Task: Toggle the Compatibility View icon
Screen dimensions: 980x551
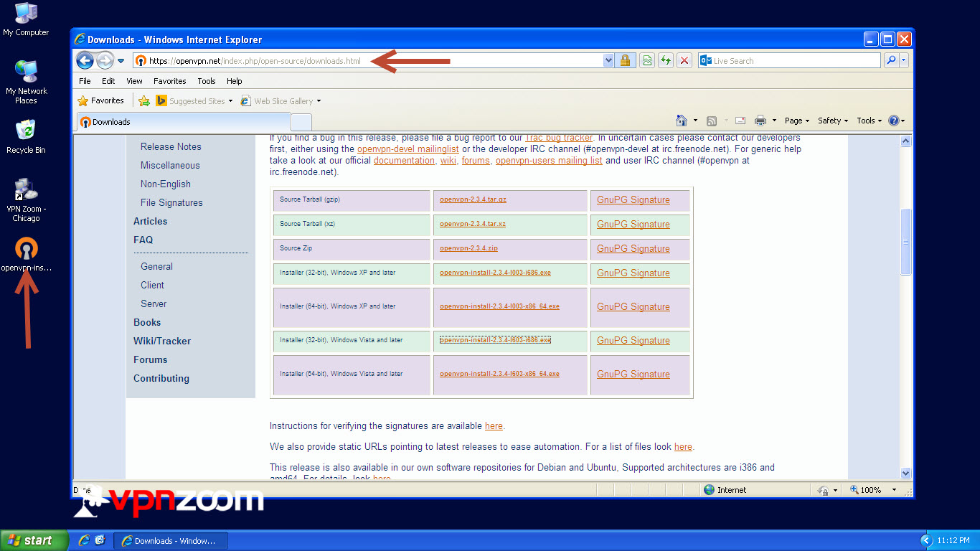Action: point(647,61)
